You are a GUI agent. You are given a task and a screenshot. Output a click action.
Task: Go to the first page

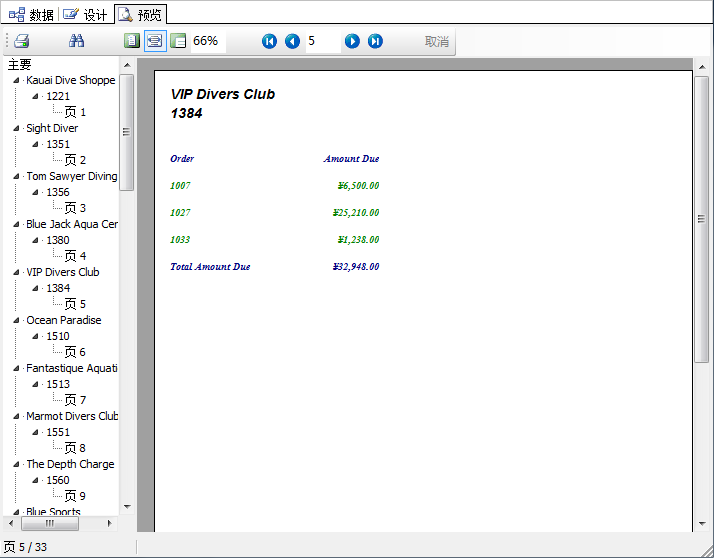coord(269,41)
